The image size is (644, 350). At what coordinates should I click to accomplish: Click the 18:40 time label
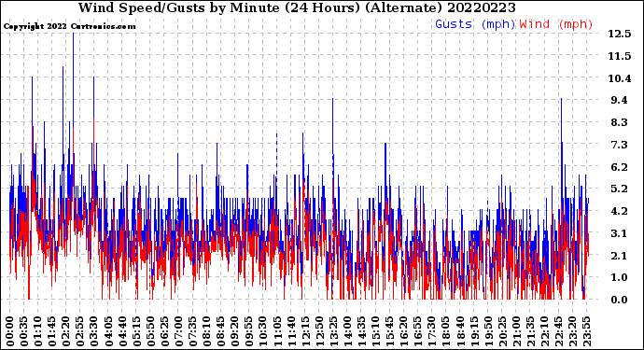coord(460,331)
